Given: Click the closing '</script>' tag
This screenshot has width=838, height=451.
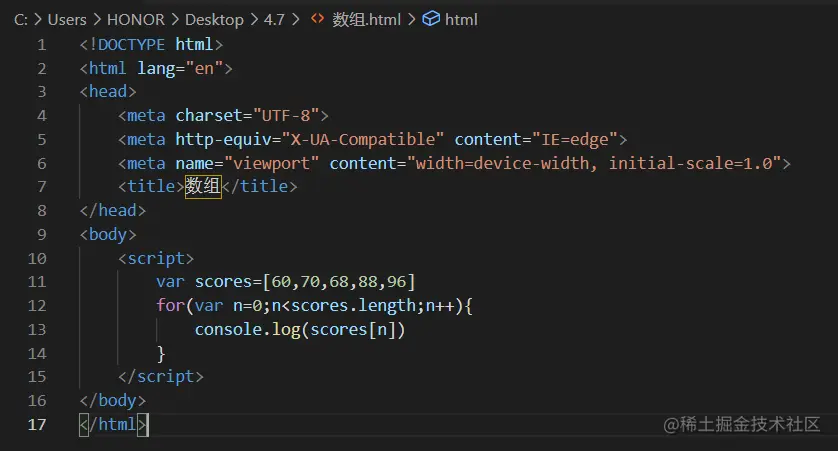Looking at the screenshot, I should pos(161,377).
